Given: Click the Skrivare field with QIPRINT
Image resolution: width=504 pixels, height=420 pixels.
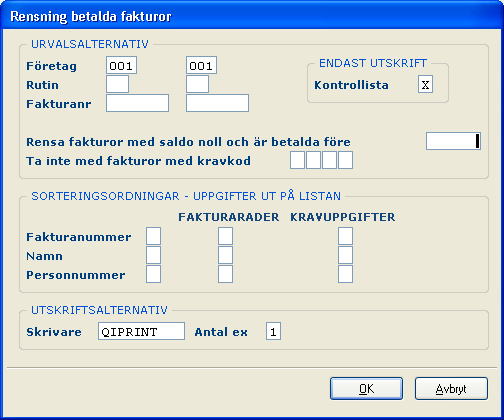Looking at the screenshot, I should pos(141,331).
